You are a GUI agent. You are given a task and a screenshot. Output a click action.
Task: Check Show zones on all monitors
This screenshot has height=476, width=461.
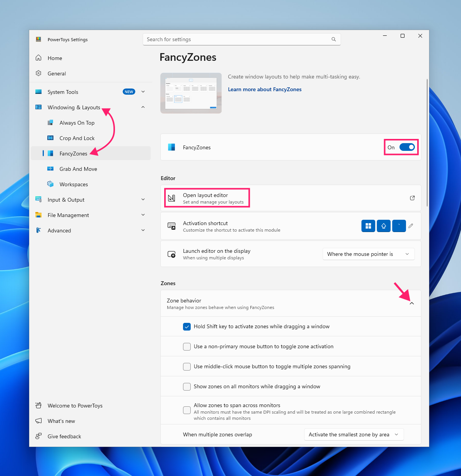187,387
